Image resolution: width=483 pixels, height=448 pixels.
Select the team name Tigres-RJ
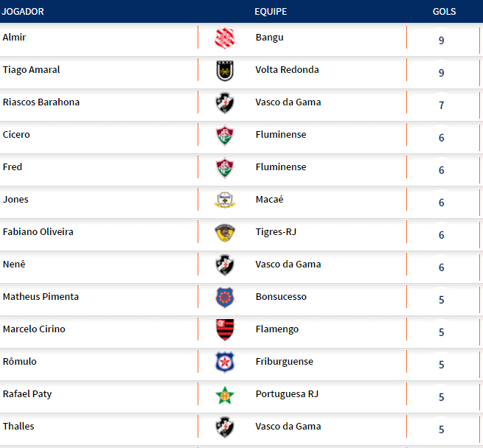[x=276, y=232]
